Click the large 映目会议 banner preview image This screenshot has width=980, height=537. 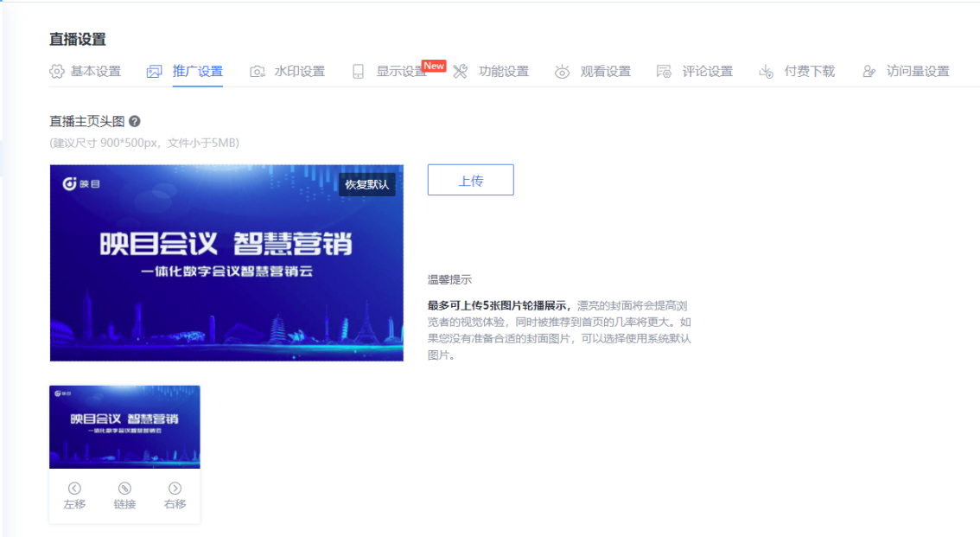226,263
